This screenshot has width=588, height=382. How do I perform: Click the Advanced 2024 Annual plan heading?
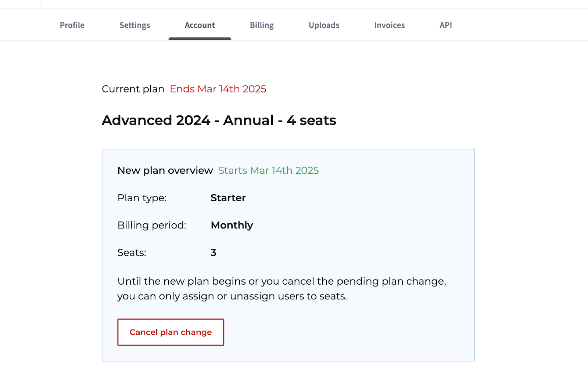click(219, 120)
